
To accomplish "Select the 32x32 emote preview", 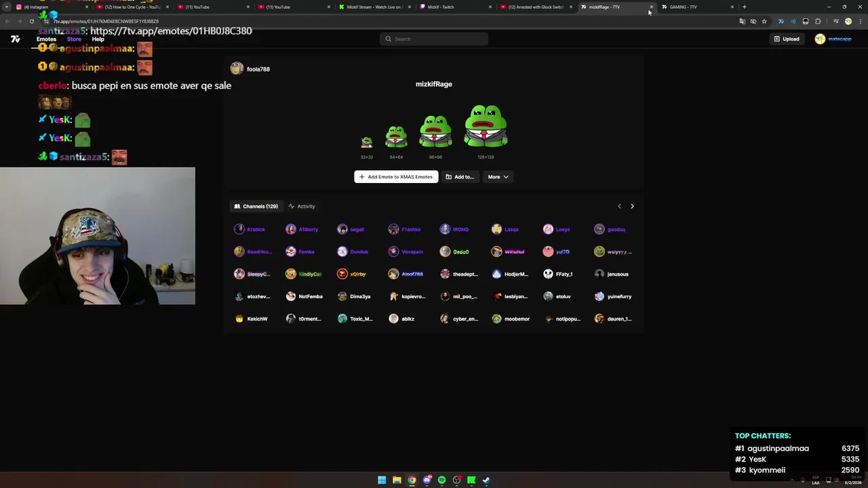I will (x=367, y=142).
